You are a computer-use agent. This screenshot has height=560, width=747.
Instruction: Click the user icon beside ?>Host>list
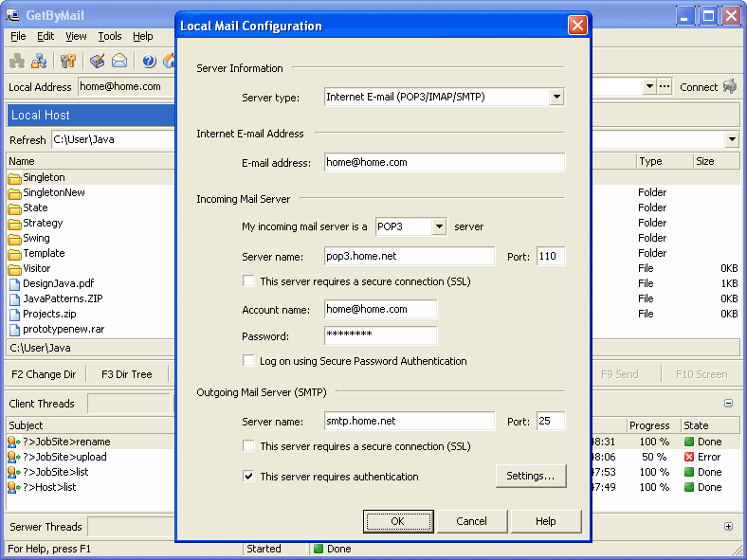(x=14, y=488)
